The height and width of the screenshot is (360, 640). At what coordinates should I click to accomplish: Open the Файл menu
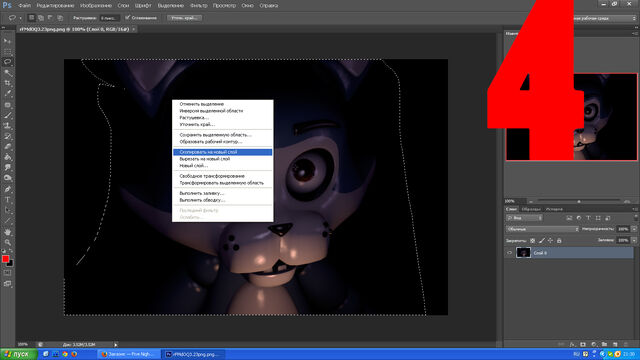point(24,6)
